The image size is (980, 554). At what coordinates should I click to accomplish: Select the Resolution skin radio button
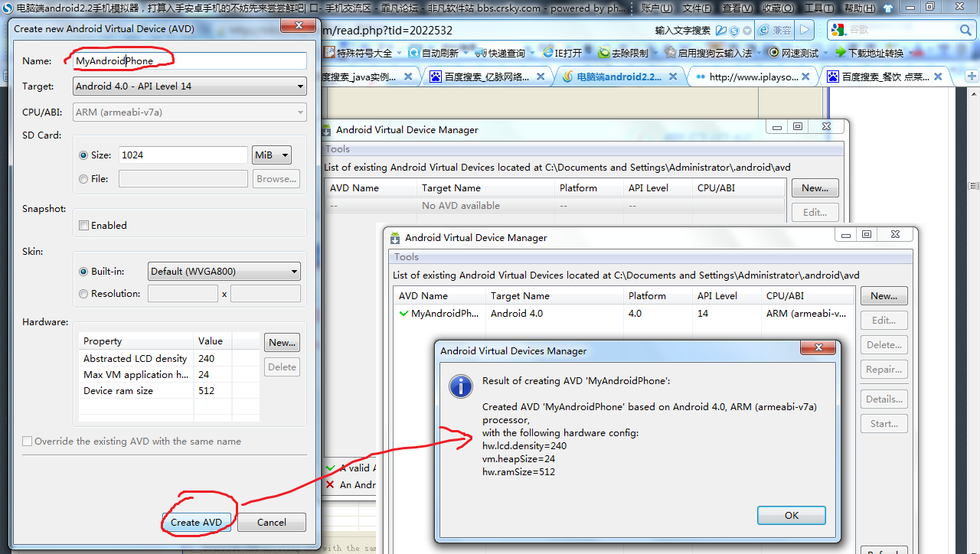[83, 294]
